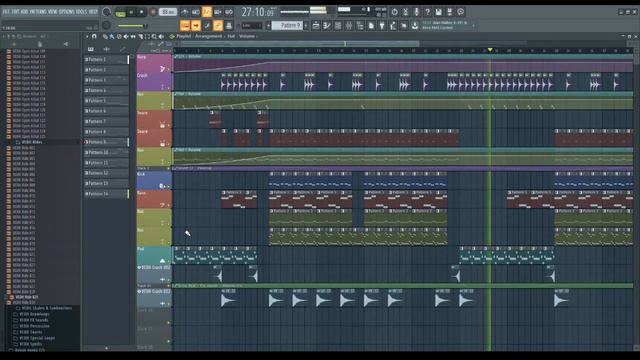Click the orange arrow auto-scroll icon
This screenshot has height=360, width=640.
[196, 26]
